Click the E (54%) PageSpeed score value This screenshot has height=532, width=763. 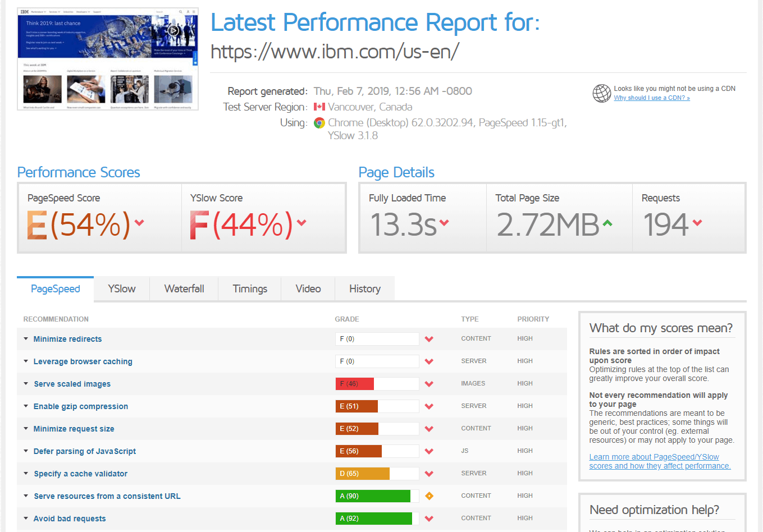tap(79, 225)
